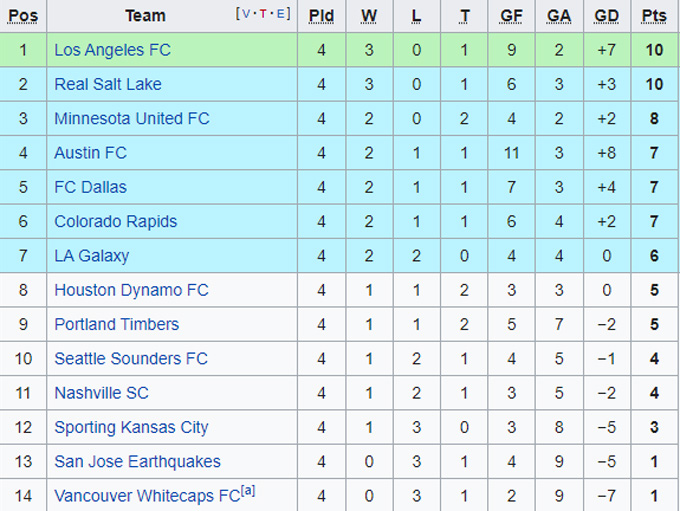The height and width of the screenshot is (511, 680).
Task: Visit the Seattle Sounders FC link
Action: tap(131, 358)
